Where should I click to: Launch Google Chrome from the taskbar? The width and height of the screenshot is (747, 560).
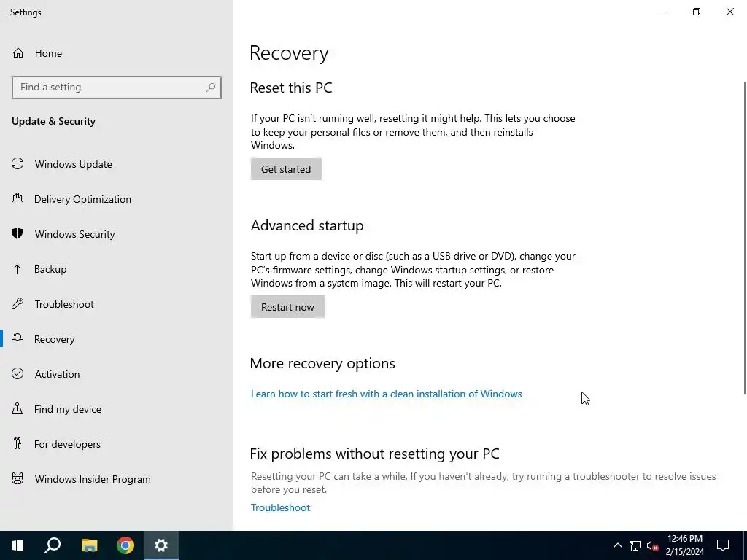[x=125, y=545]
